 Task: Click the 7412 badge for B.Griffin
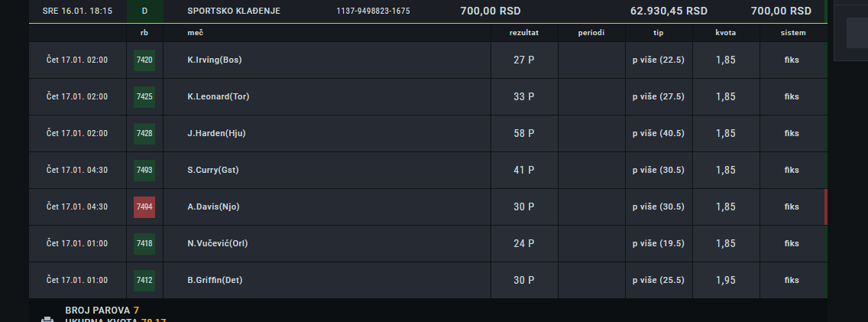tap(144, 281)
